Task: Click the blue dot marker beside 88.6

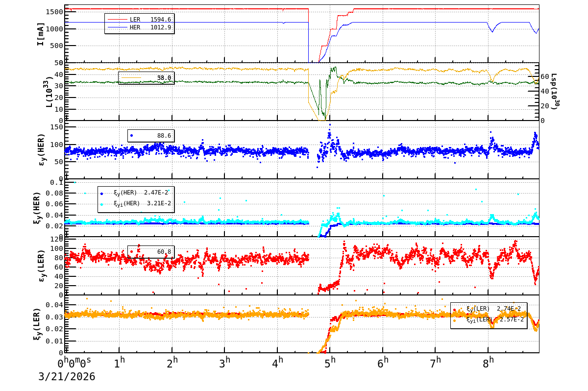Action: coord(131,135)
